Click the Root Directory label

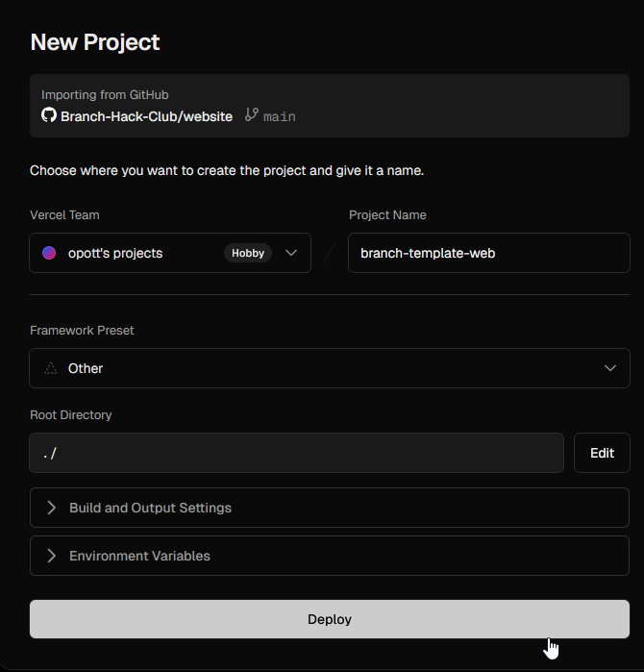[71, 415]
